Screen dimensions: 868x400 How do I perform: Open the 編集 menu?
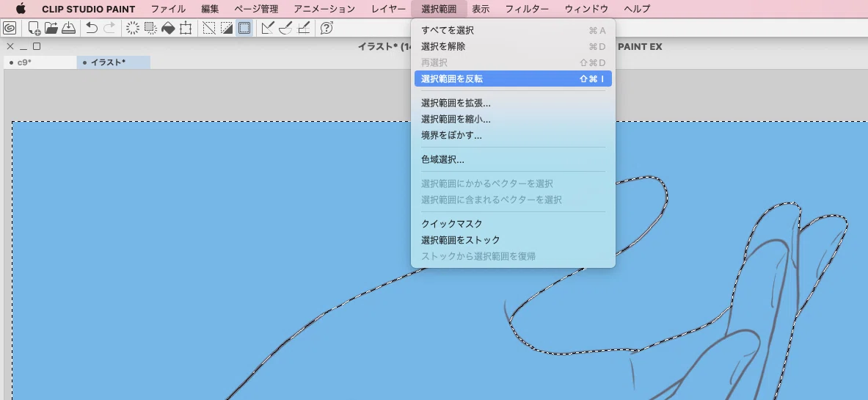coord(210,9)
